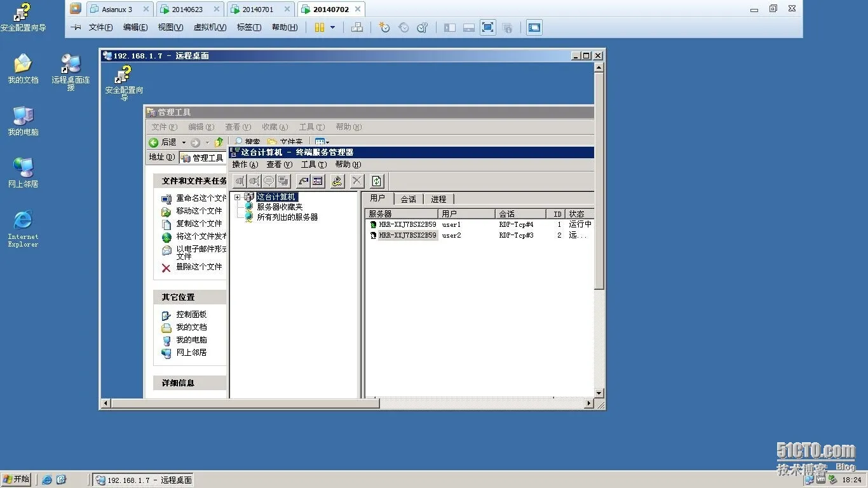The width and height of the screenshot is (868, 488).
Task: Click VMware thumbnail bar toggle icon
Action: coord(469,27)
